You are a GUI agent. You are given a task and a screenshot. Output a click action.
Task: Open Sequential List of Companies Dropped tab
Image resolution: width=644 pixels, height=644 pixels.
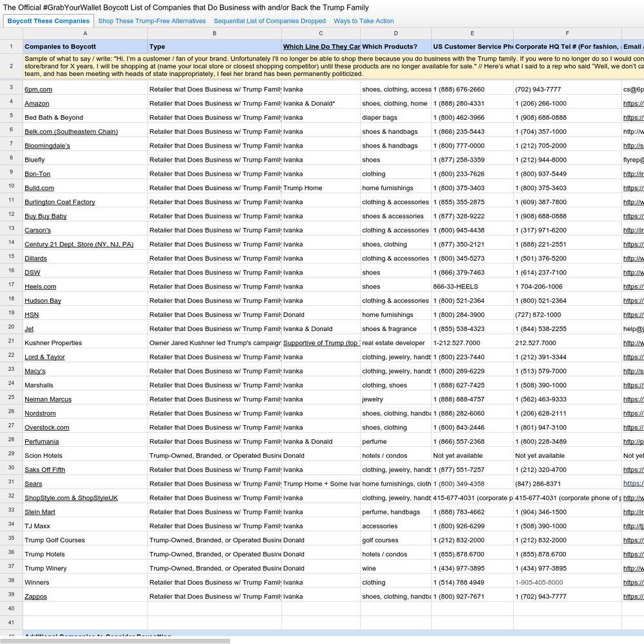click(270, 21)
